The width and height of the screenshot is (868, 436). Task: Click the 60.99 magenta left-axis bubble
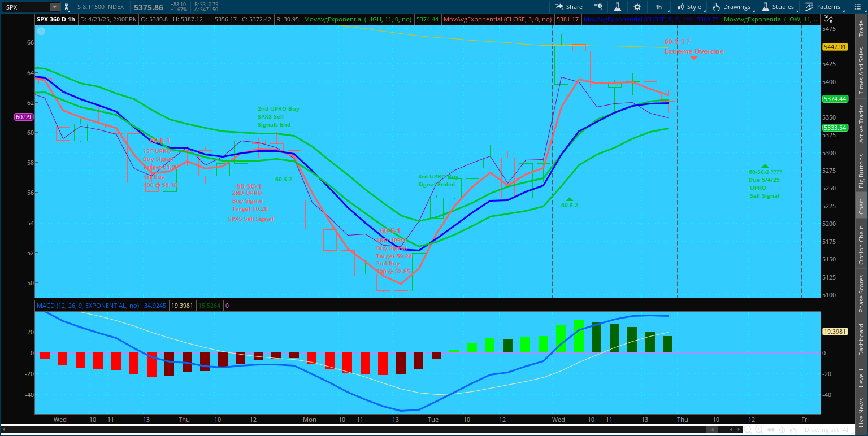(x=23, y=117)
